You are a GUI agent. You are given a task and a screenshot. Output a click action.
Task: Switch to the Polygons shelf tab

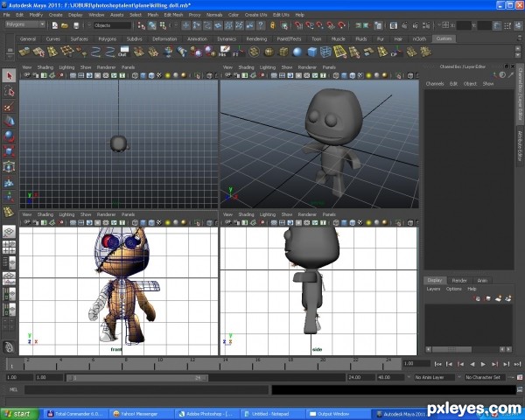pos(107,38)
